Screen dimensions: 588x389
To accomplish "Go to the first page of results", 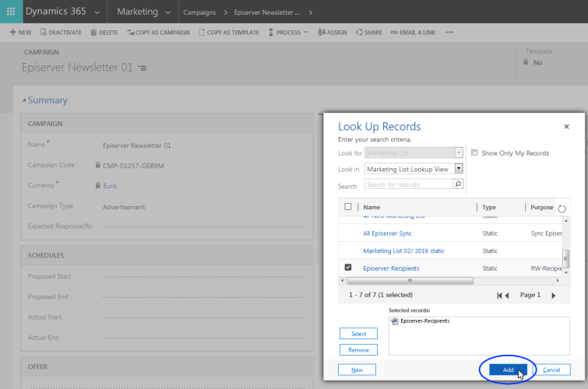I will click(499, 296).
